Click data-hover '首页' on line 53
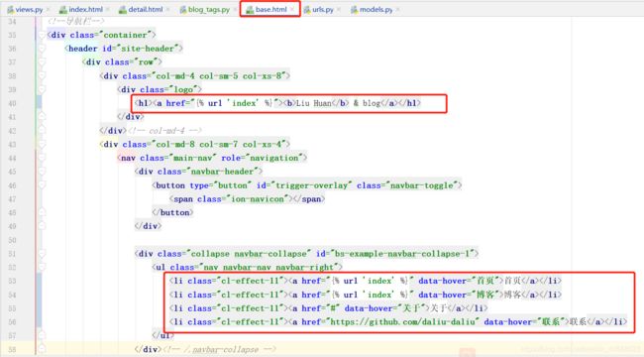Image resolution: width=644 pixels, height=357 pixels. click(484, 281)
